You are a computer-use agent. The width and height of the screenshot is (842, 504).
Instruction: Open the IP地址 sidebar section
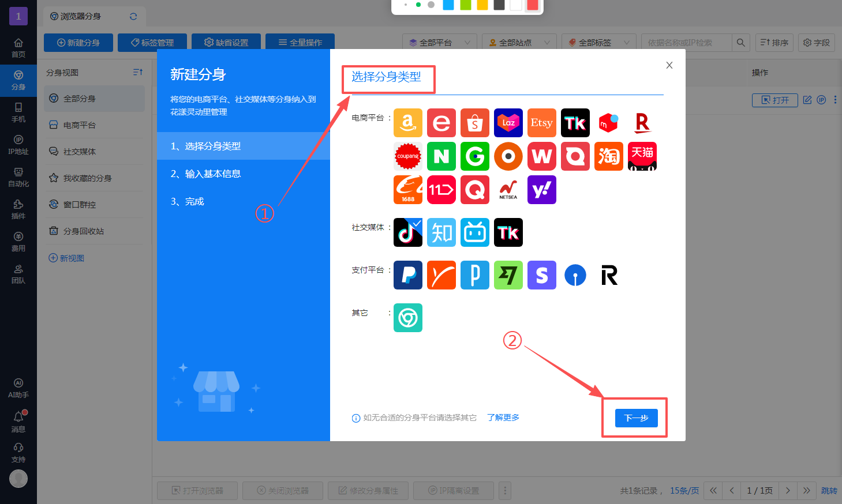(18, 145)
